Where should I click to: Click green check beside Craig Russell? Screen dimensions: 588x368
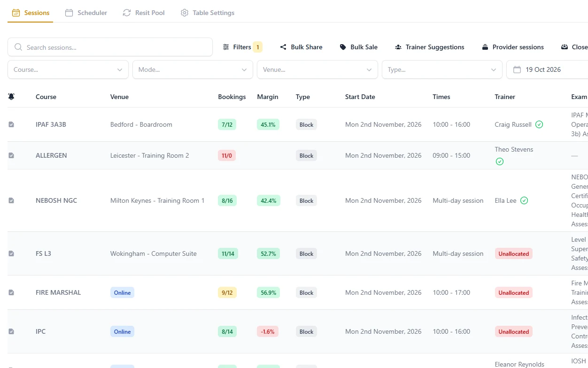pos(539,124)
